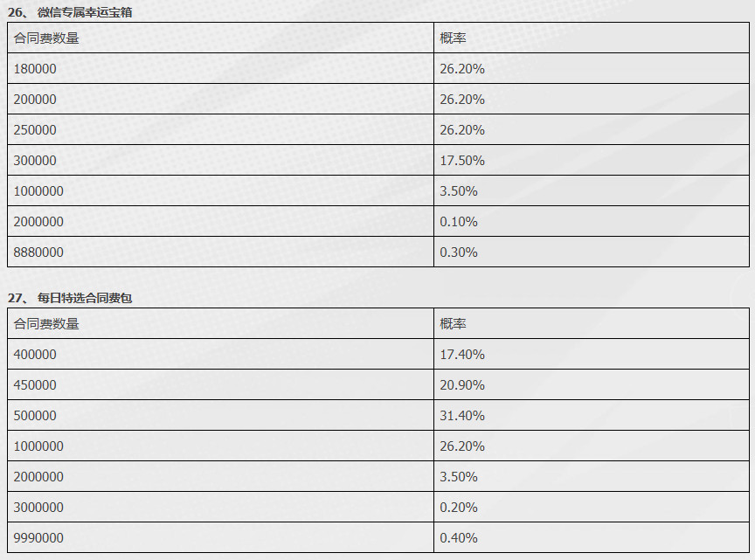Select the 400000 contract fee cell
The width and height of the screenshot is (755, 560).
coord(220,355)
